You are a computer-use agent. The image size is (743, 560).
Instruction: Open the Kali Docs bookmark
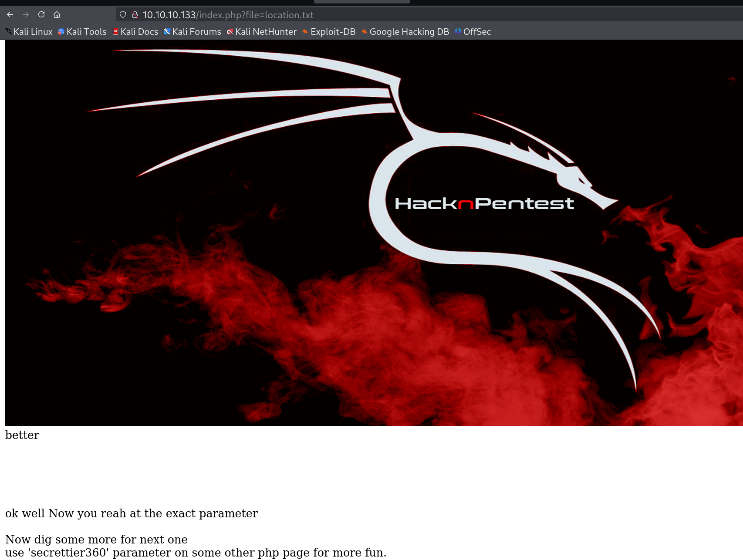pos(135,32)
